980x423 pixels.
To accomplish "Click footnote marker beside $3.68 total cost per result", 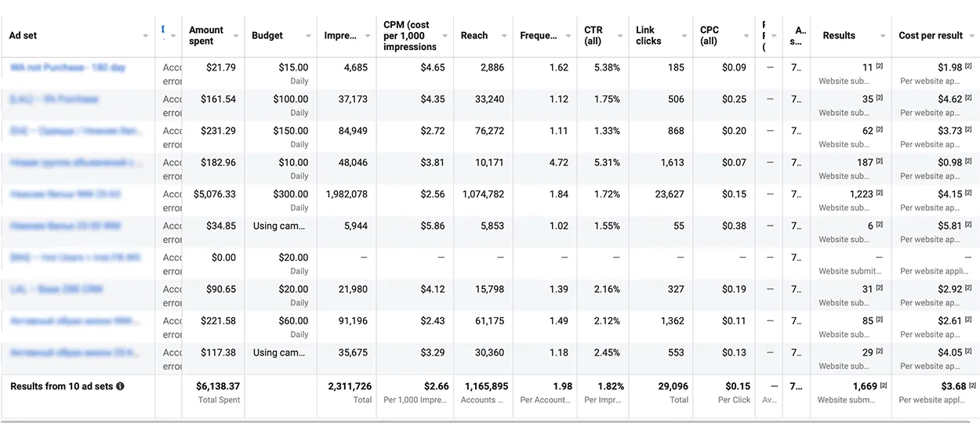I will click(x=969, y=386).
